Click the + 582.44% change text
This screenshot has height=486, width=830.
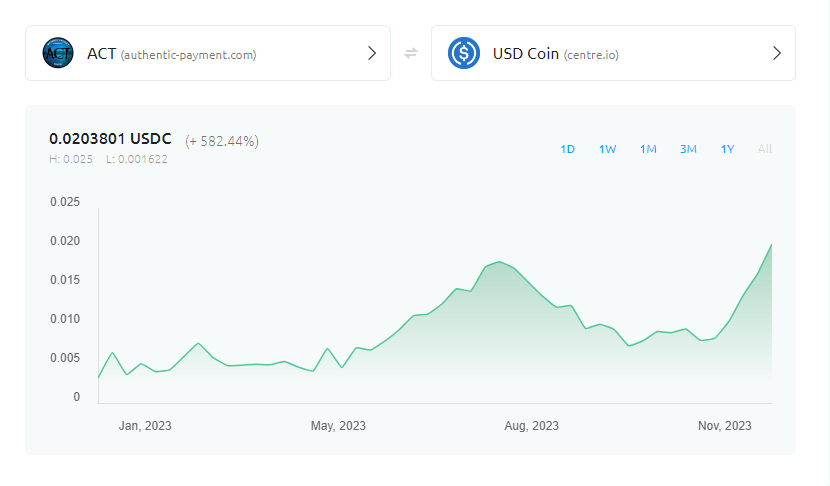[x=222, y=141]
